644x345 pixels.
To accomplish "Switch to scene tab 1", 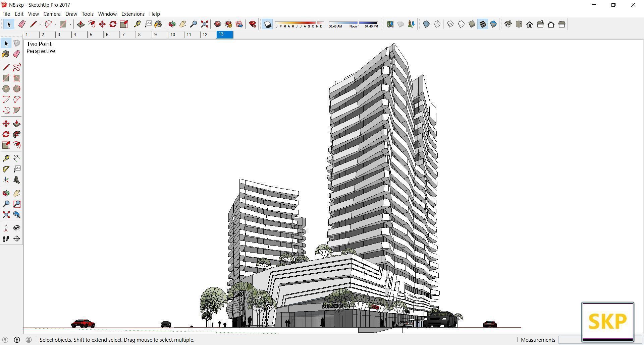I will 31,34.
